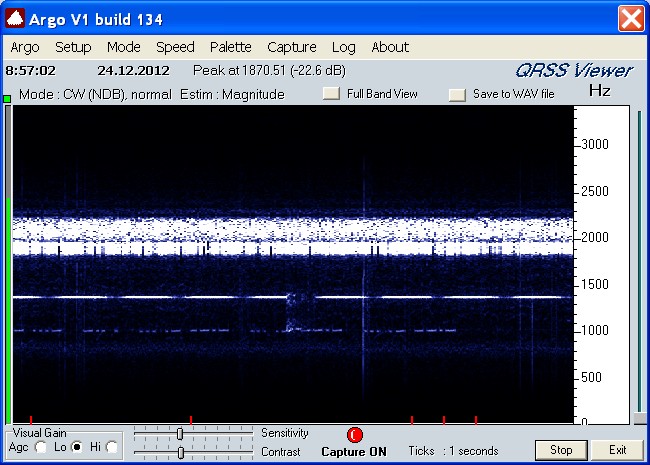
Task: Click the 2500 Hz scale label
Action: (x=595, y=191)
